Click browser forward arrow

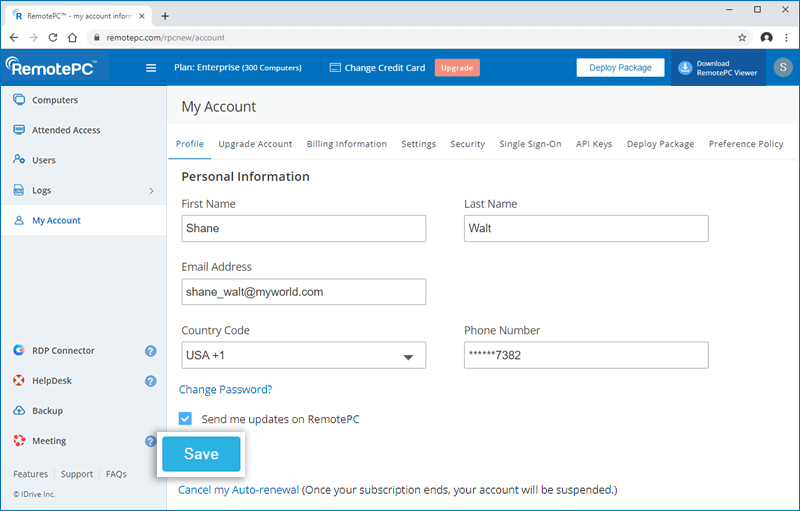pos(33,37)
